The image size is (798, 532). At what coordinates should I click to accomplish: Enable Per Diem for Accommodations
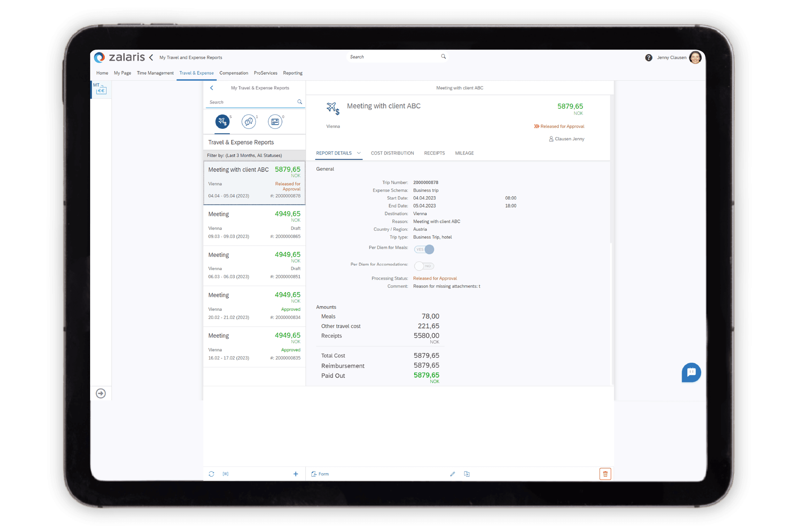point(424,266)
